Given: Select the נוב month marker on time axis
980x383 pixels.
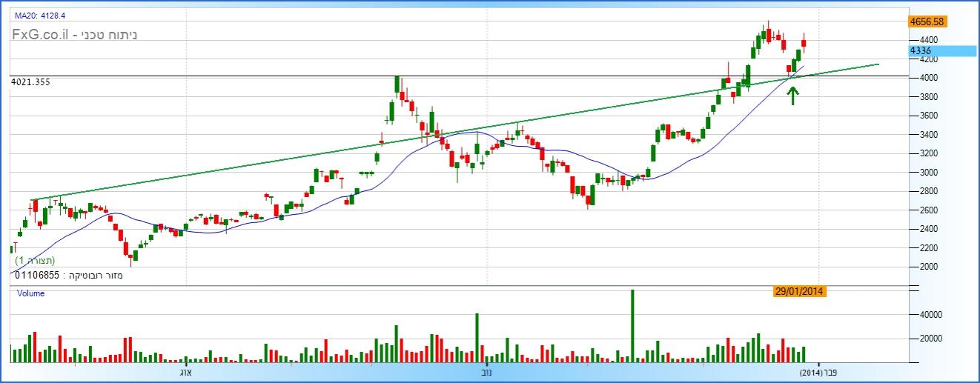Looking at the screenshot, I should [x=486, y=373].
